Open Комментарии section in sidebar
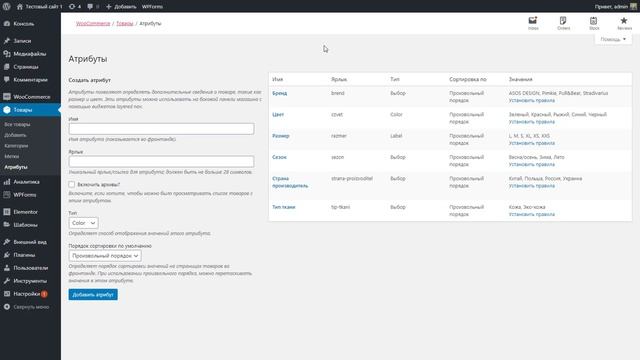 (30, 80)
